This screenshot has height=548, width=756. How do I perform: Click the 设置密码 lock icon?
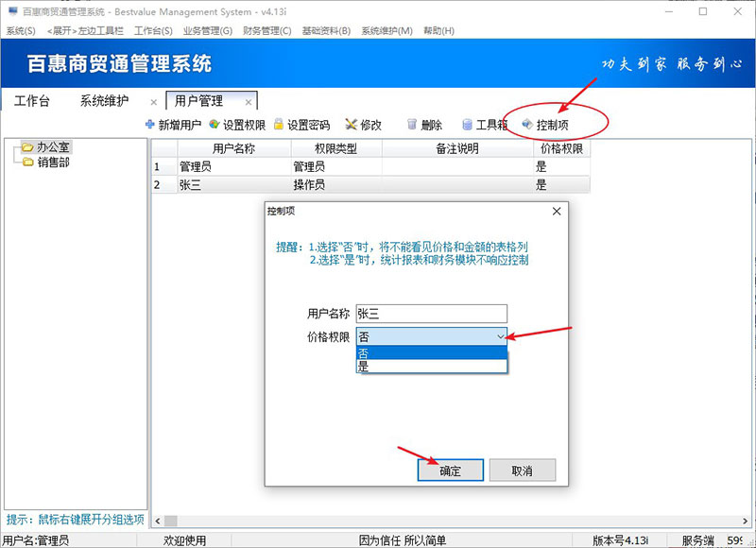pyautogui.click(x=278, y=125)
